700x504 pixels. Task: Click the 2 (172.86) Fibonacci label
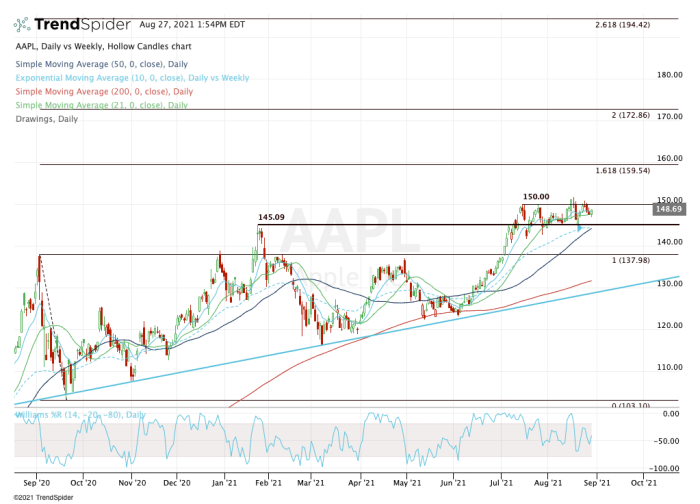[x=630, y=115]
